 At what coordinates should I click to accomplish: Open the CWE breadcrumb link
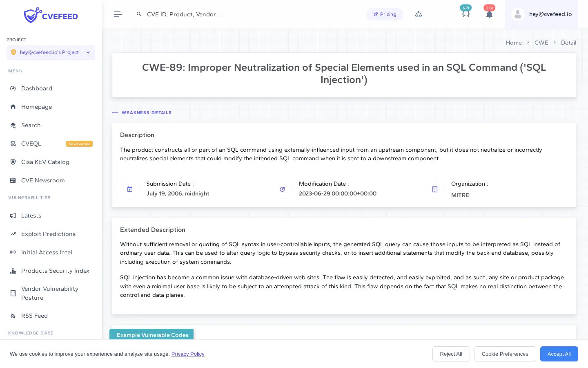click(541, 43)
